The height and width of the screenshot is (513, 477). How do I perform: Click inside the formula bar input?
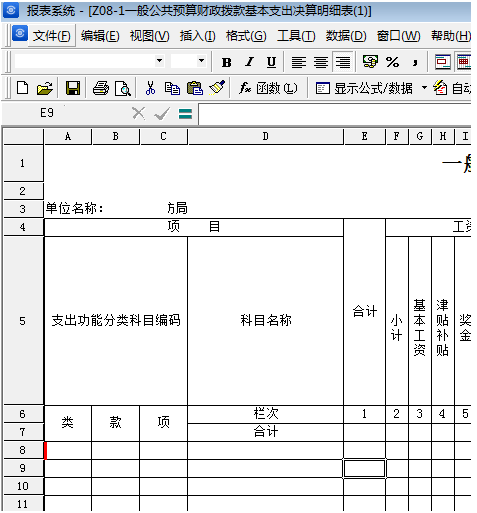click(x=335, y=114)
